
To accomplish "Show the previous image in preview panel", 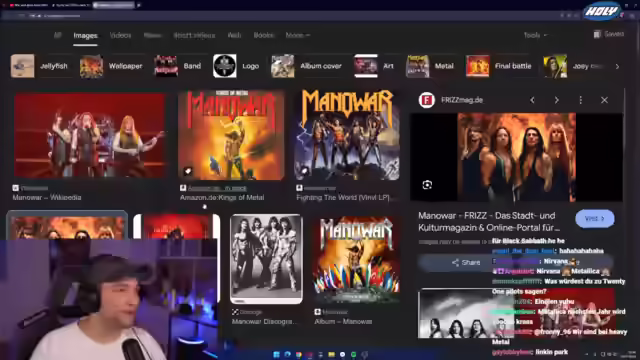I will [532, 100].
